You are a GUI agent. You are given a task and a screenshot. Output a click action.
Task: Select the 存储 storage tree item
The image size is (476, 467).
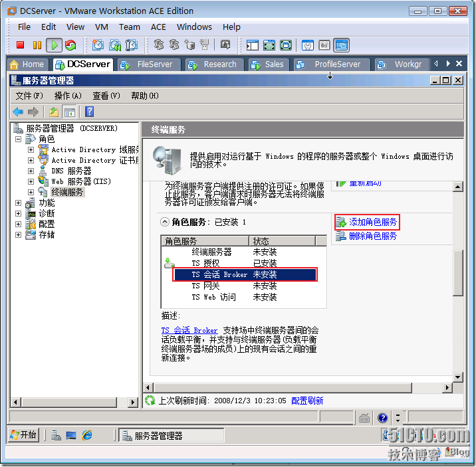pos(47,234)
